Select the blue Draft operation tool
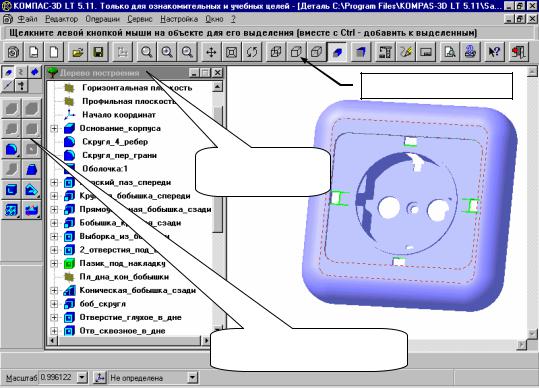The height and width of the screenshot is (388, 539). pyautogui.click(x=32, y=170)
